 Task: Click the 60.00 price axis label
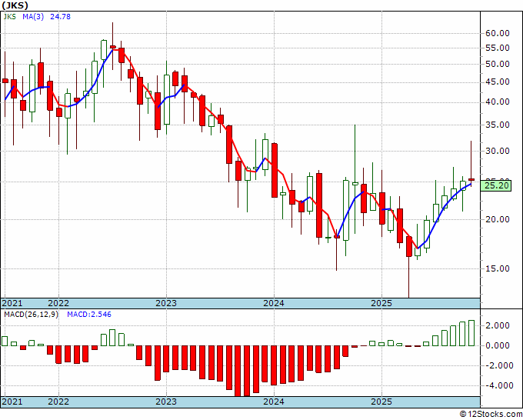pos(498,33)
